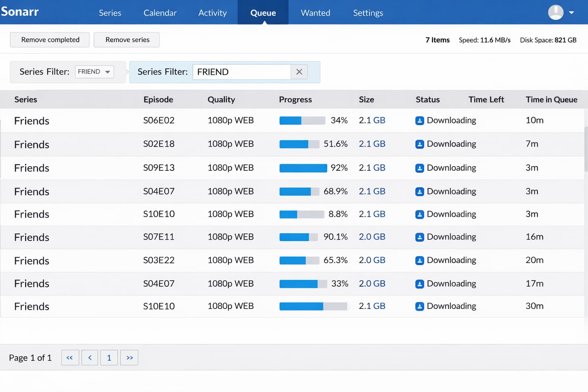Expand the user account menu arrow

click(572, 12)
